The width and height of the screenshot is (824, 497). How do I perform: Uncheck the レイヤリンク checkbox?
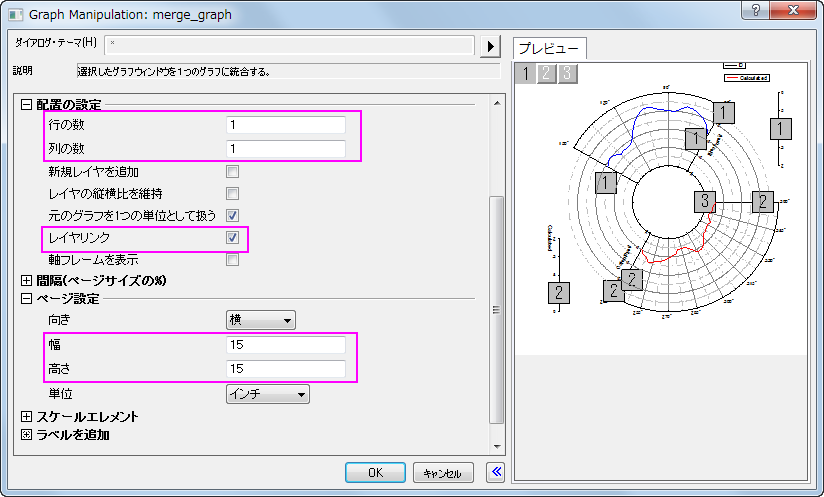tap(232, 237)
